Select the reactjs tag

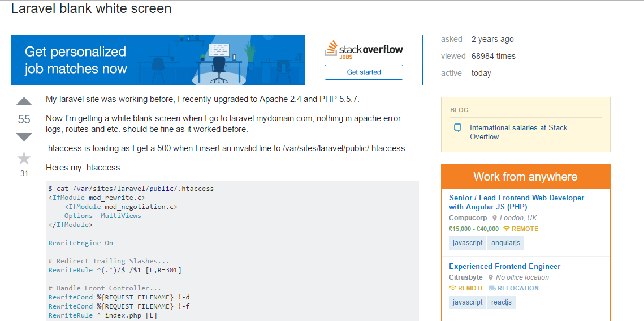point(502,302)
